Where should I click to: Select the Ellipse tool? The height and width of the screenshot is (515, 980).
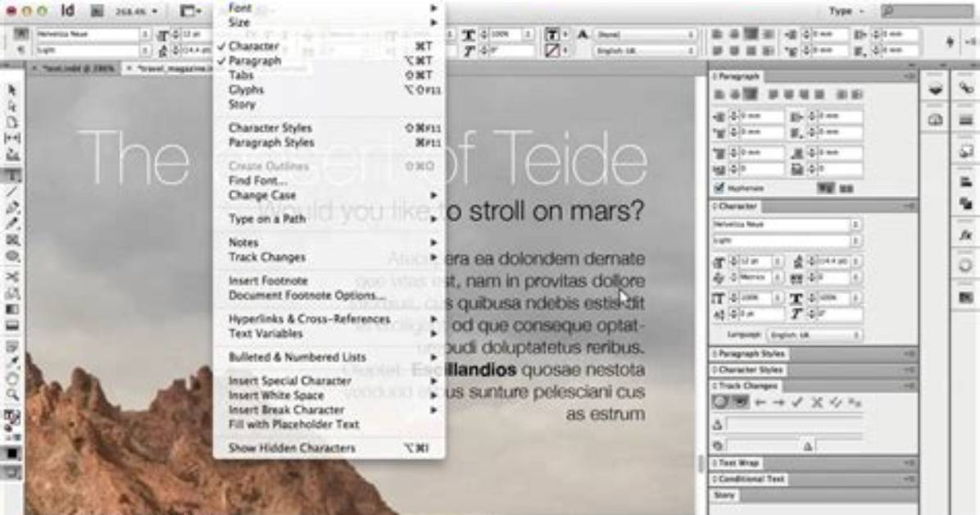point(11,257)
